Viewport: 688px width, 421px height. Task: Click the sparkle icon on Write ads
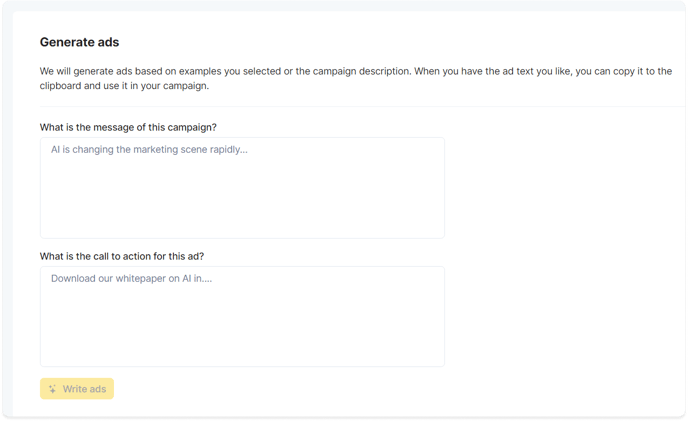(53, 389)
